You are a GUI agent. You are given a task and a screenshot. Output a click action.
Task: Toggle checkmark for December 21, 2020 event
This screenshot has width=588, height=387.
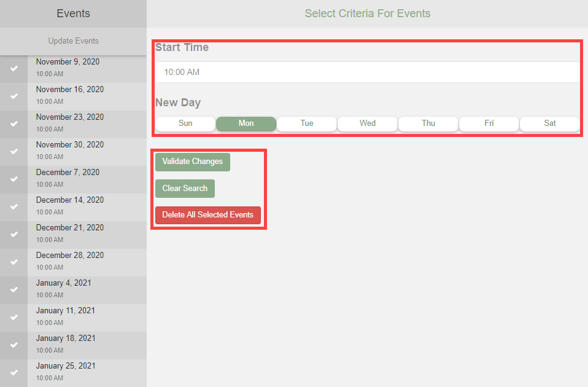[14, 234]
